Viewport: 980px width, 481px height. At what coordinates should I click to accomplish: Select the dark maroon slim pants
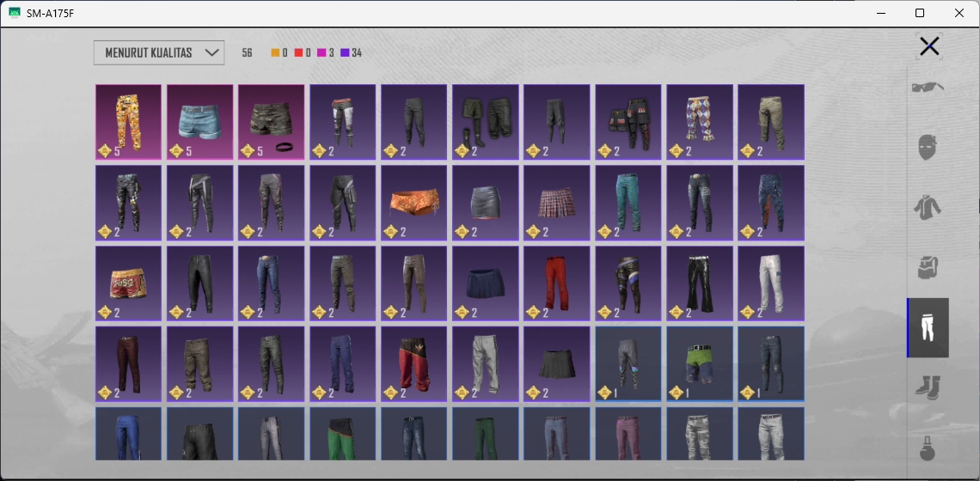[x=128, y=364]
